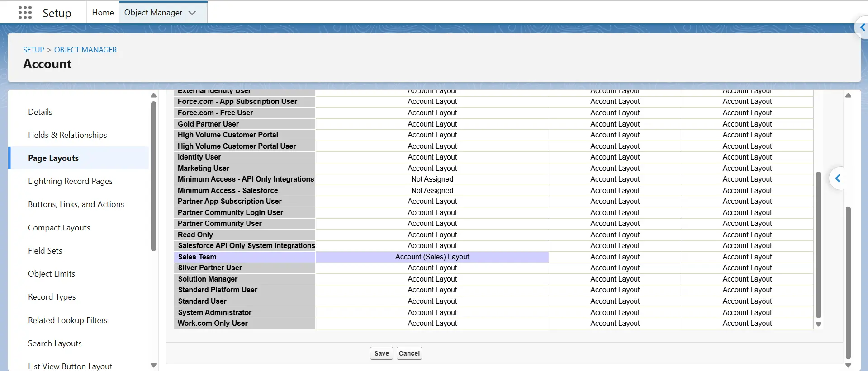This screenshot has width=868, height=371.
Task: Open Fields & Relationships in the sidebar
Action: click(x=67, y=135)
